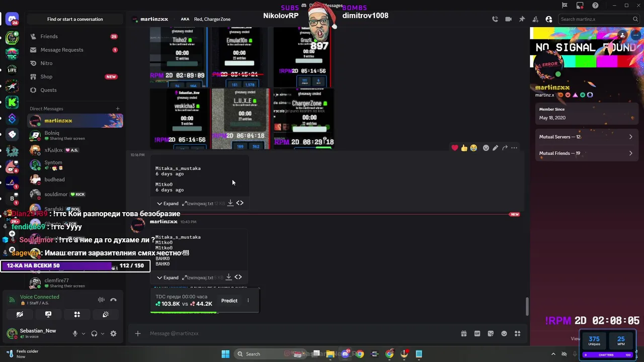Expand Mutual Servers list
The width and height of the screenshot is (644, 362).
point(586,137)
